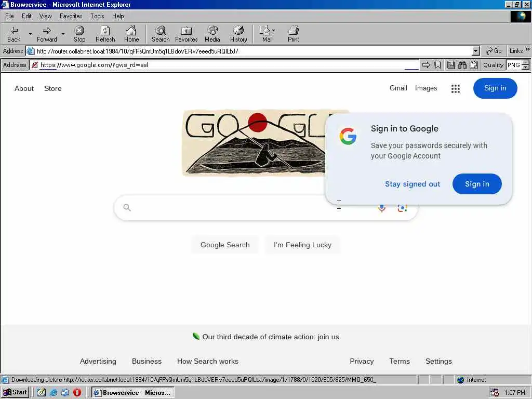This screenshot has width=532, height=399.
Task: Click the page icon in IE address bar
Action: (31, 51)
